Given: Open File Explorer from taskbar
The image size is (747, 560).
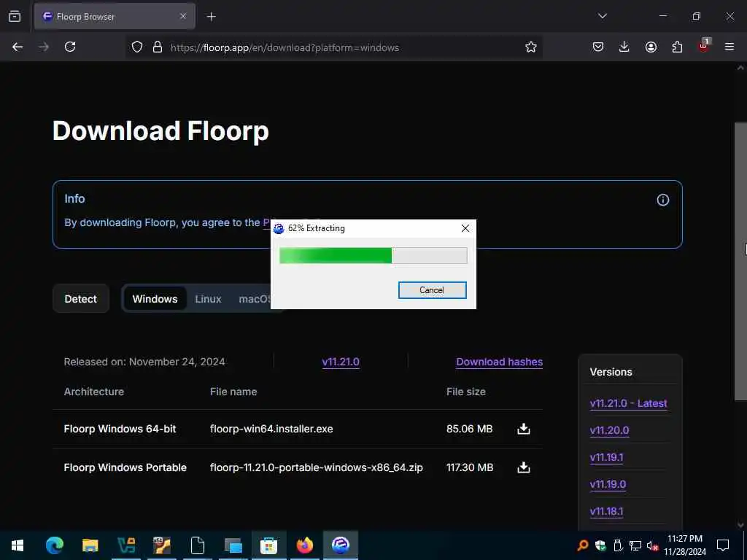Looking at the screenshot, I should 90,545.
